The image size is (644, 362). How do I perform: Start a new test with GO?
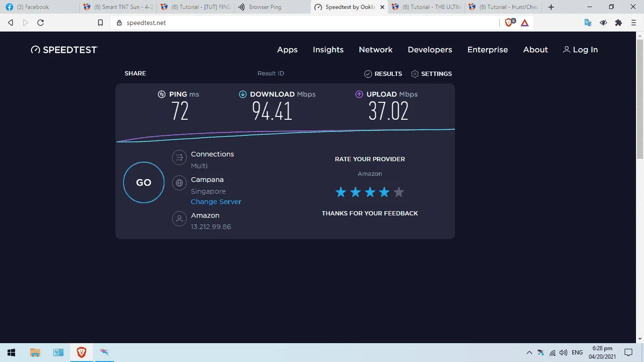(144, 182)
